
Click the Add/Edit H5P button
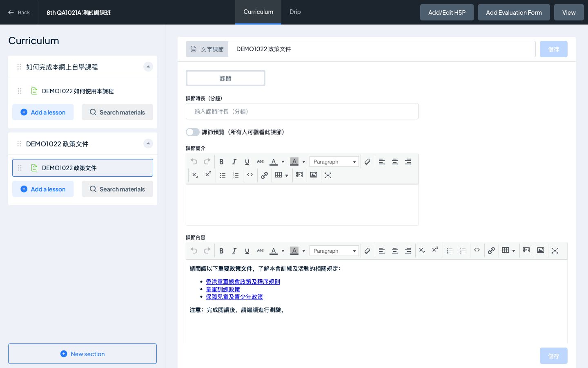coord(447,12)
